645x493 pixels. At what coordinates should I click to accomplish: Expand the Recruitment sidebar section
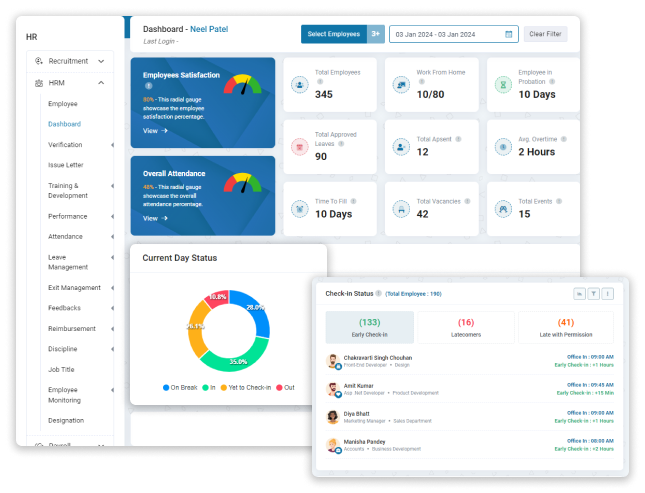69,61
